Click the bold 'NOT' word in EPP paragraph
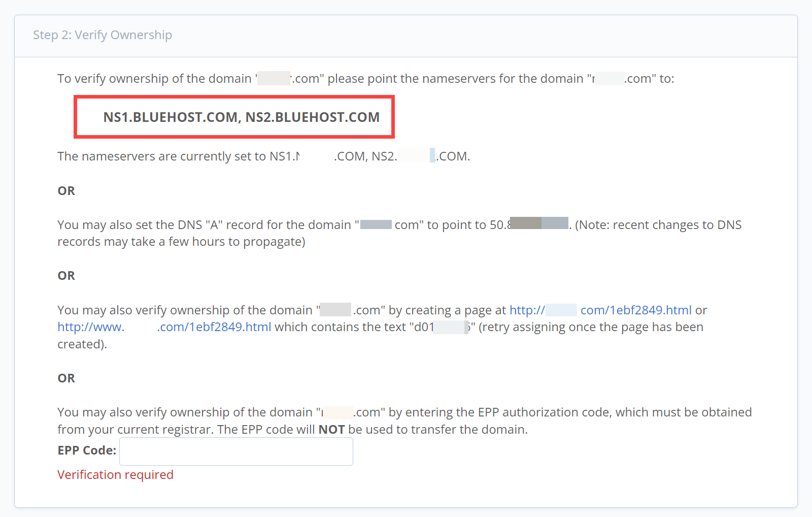The image size is (812, 517). pyautogui.click(x=331, y=430)
